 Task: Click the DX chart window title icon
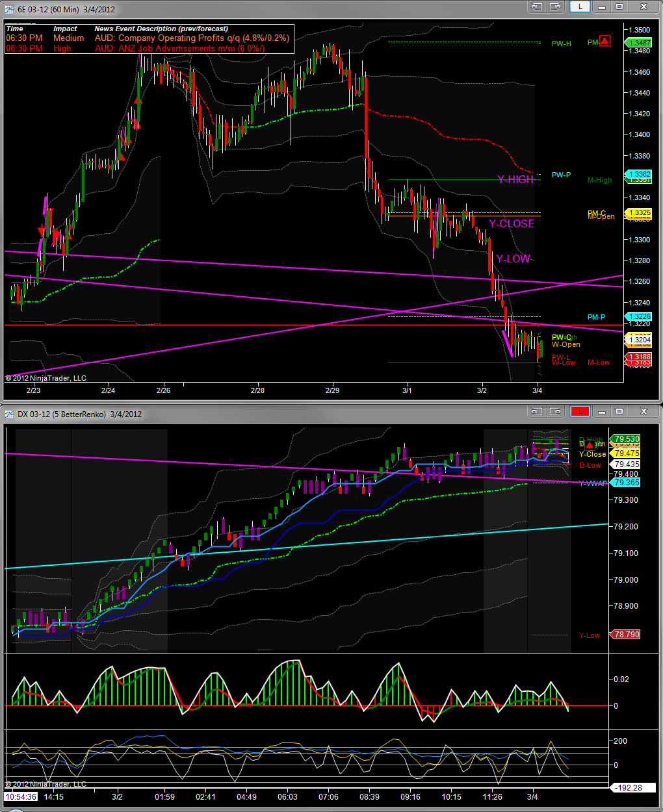8,414
